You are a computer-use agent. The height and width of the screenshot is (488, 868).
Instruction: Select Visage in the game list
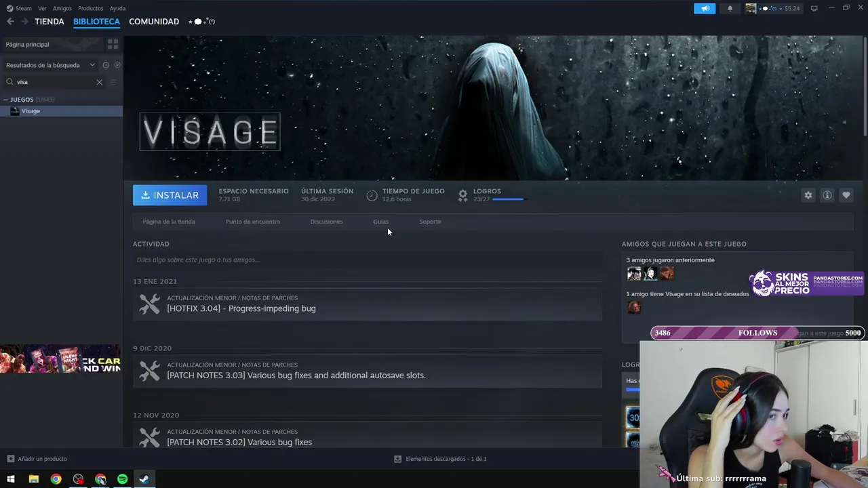tap(61, 111)
